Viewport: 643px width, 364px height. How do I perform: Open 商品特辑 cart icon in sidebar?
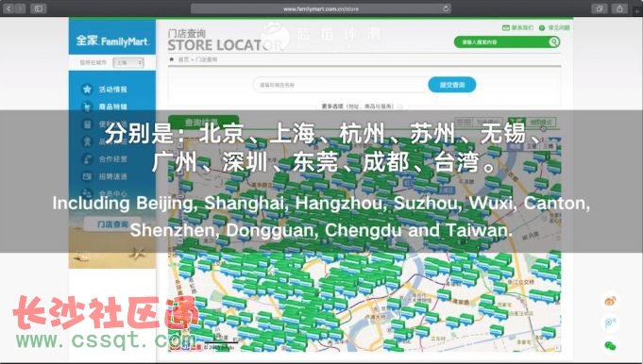click(87, 107)
